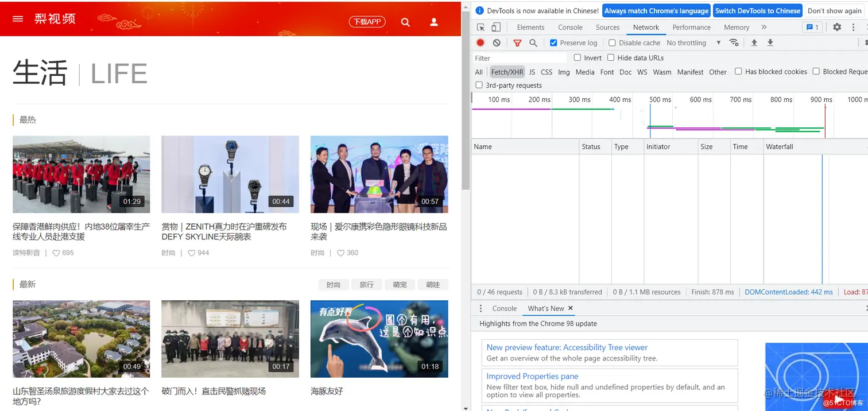
Task: Like the ZENITH video with 944 hearts
Action: (192, 253)
